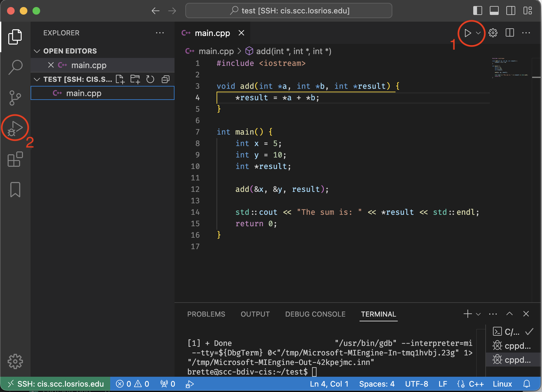
Task: Collapse all folders in explorer
Action: pyautogui.click(x=166, y=79)
